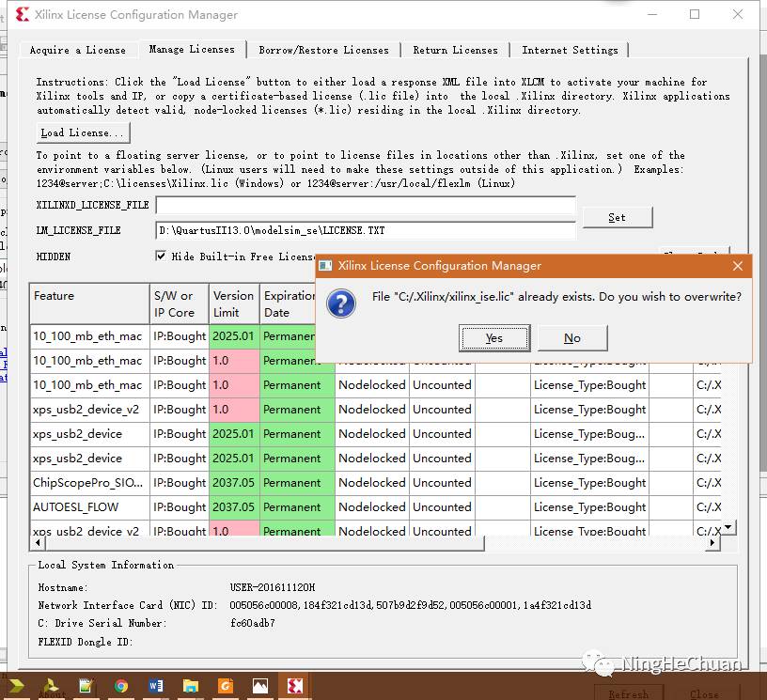Screen dimensions: 767x700
Task: Choose No in the overwrite dialog
Action: point(572,338)
